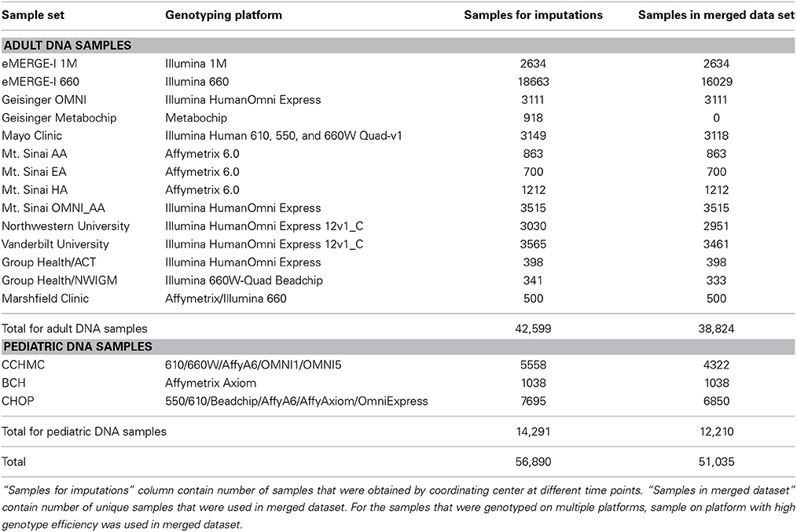The image size is (797, 532).
Task: Click the "Sample set" column header
Action: (33, 15)
